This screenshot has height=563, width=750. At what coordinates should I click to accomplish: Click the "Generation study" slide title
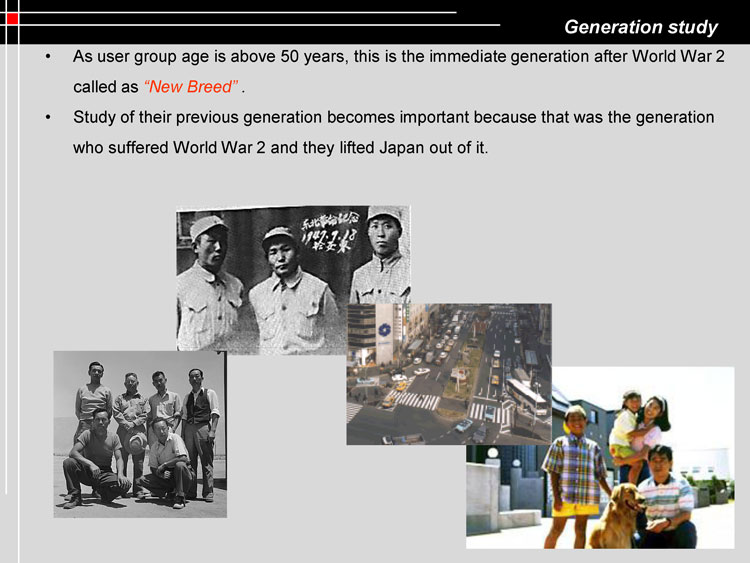[640, 27]
